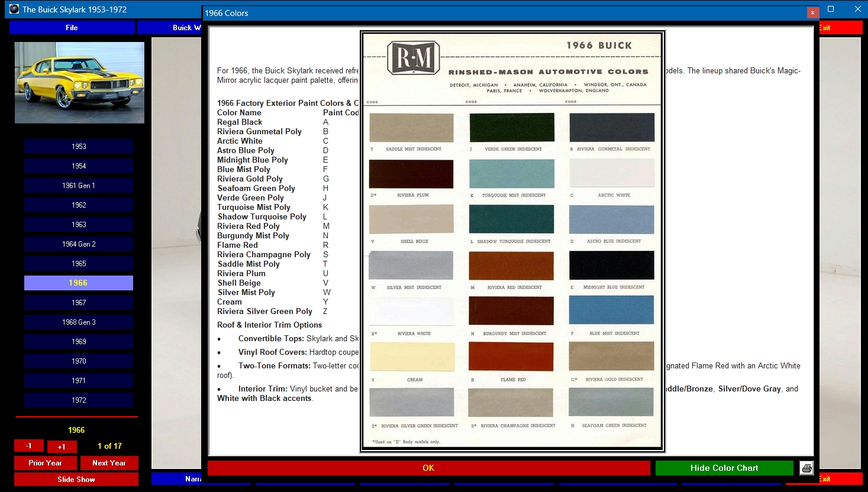Click the Shadow Turquoise Poly list row

273,216
